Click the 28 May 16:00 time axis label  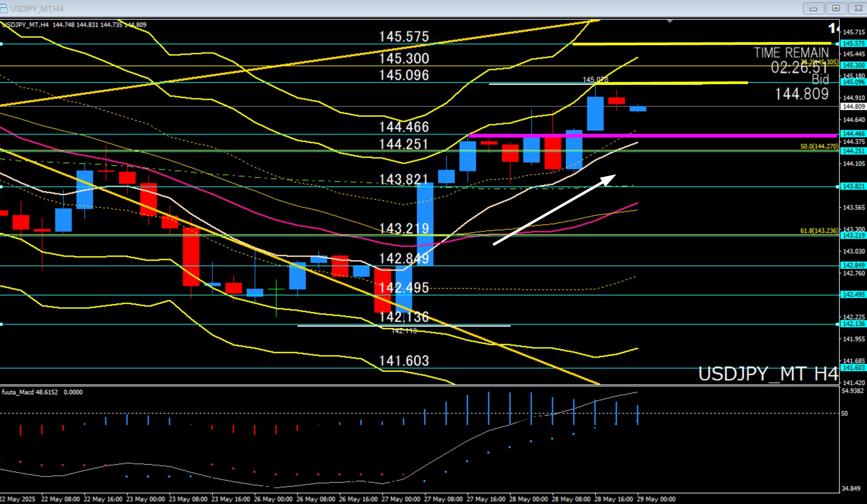[614, 499]
